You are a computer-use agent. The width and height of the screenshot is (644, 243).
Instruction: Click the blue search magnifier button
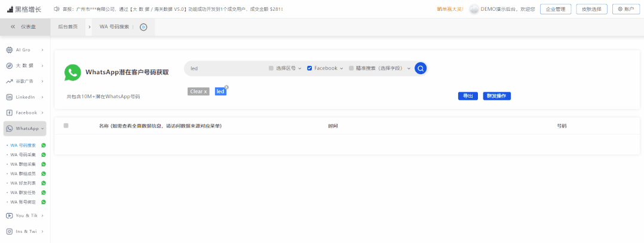pos(421,69)
